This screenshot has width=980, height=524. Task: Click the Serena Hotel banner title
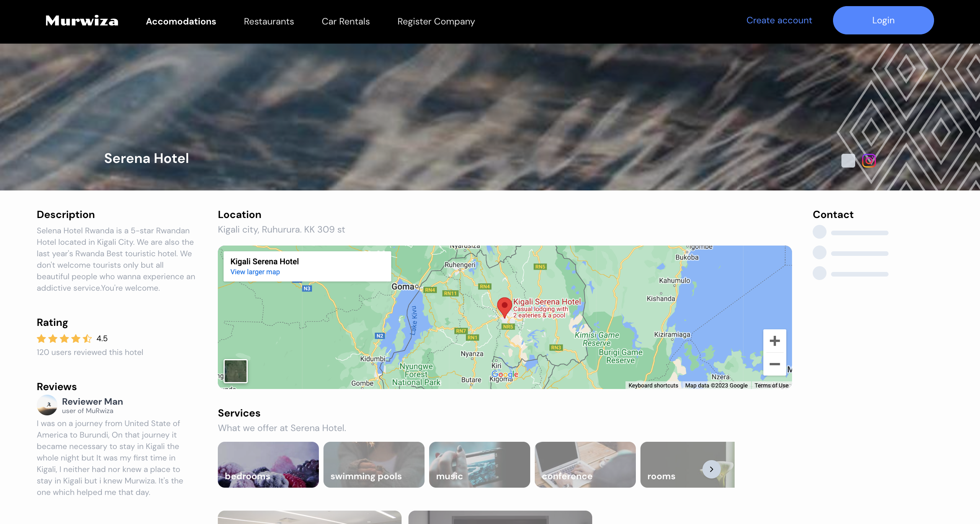[x=147, y=158]
